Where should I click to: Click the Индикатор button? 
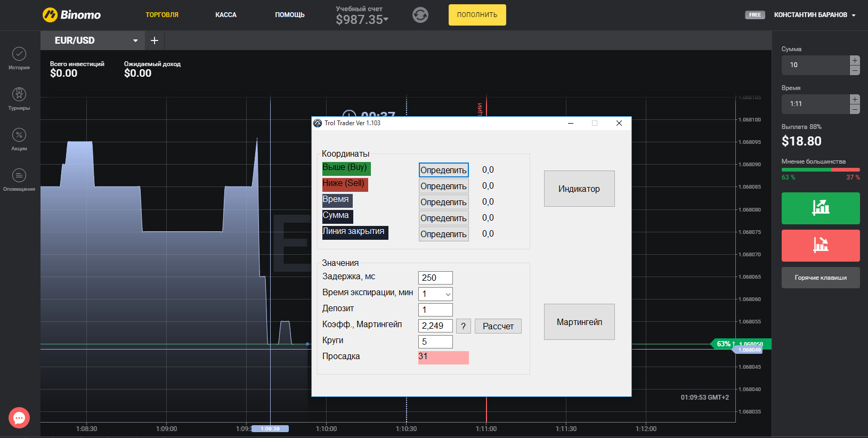[x=579, y=189]
